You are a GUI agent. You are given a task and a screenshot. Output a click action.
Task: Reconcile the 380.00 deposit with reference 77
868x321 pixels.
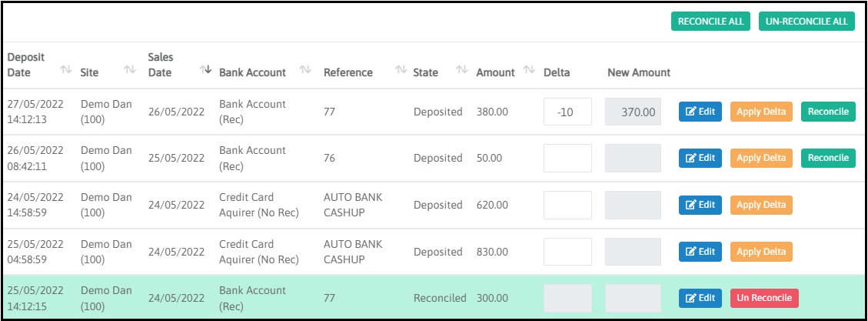[827, 112]
